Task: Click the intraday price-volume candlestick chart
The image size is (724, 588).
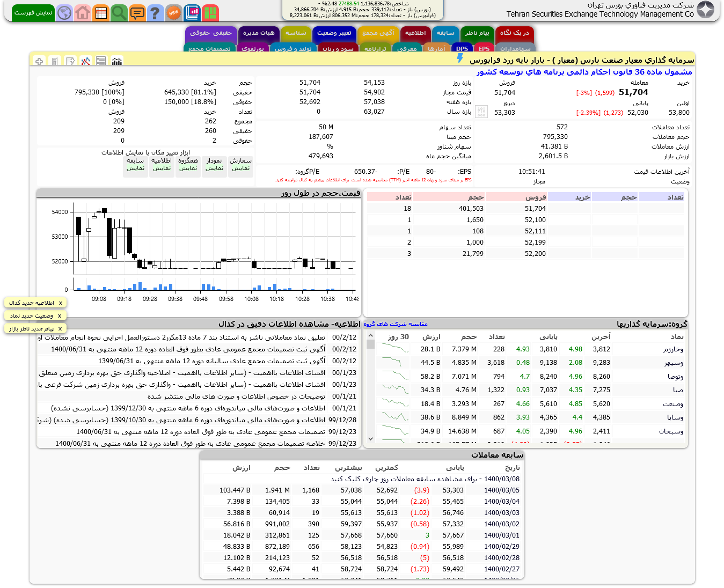Action: (x=199, y=252)
